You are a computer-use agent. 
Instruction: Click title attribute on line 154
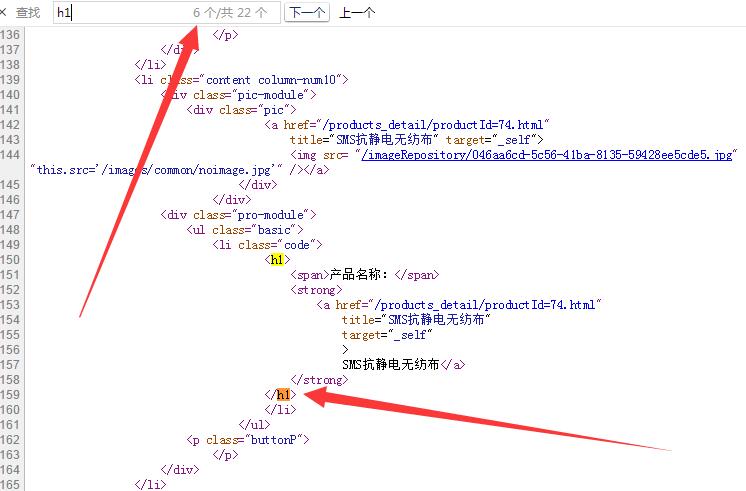416,319
